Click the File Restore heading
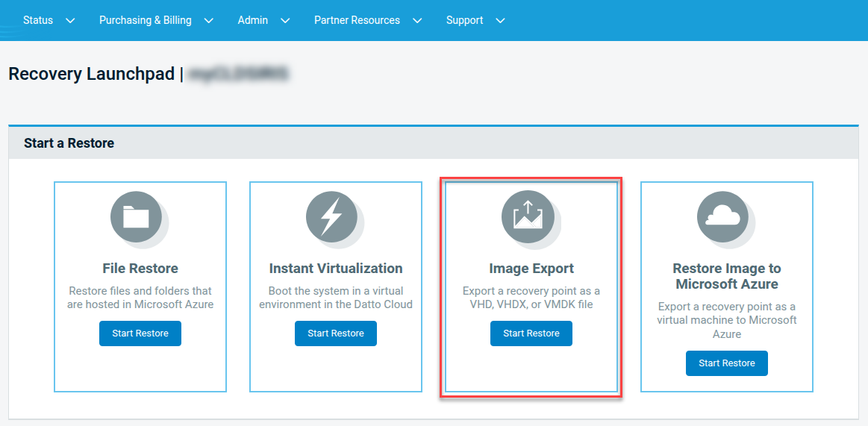The height and width of the screenshot is (426, 868). (140, 269)
